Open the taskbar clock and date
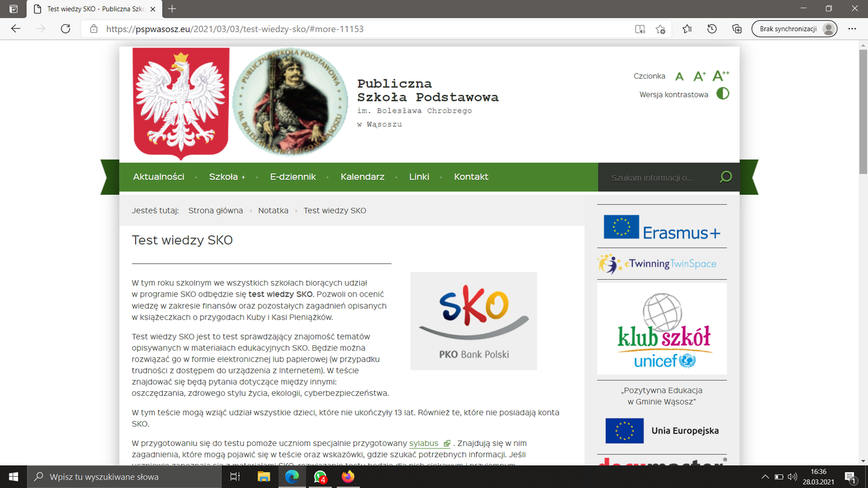The height and width of the screenshot is (488, 868). click(x=818, y=477)
